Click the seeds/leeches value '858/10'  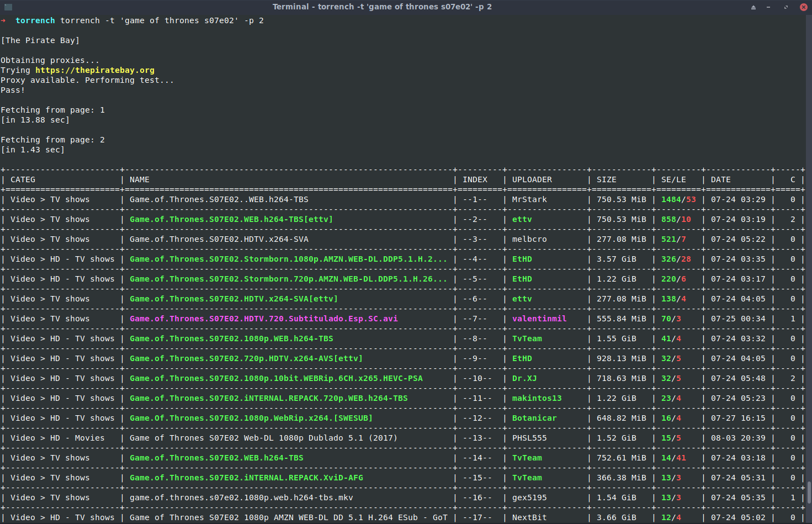coord(676,219)
